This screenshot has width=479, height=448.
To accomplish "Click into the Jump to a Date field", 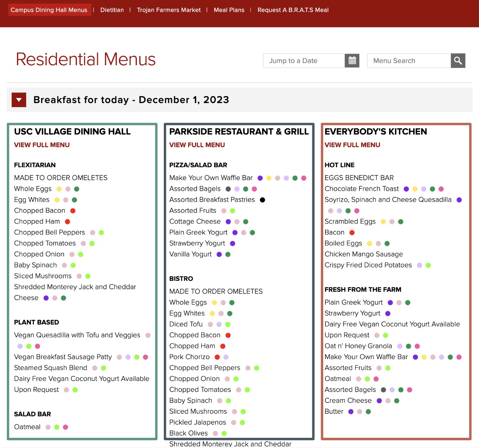I will [304, 61].
